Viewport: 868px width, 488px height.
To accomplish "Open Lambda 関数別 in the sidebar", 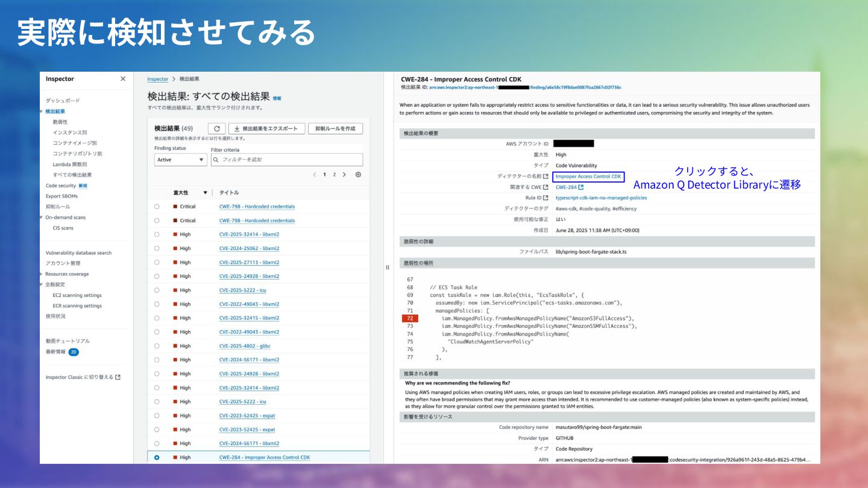I will tap(70, 164).
